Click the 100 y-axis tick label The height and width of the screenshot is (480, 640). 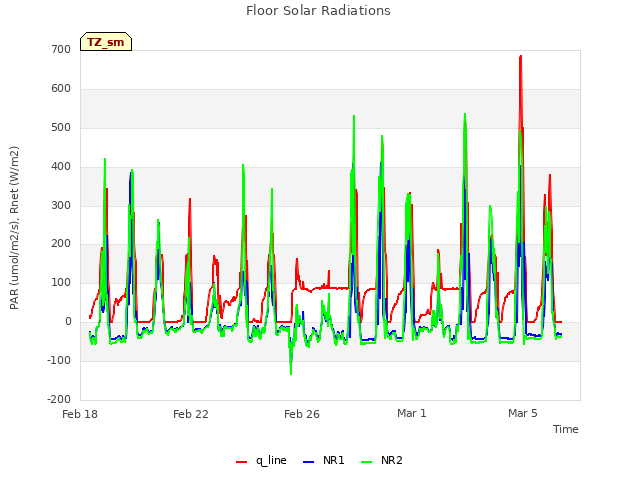tap(61, 282)
